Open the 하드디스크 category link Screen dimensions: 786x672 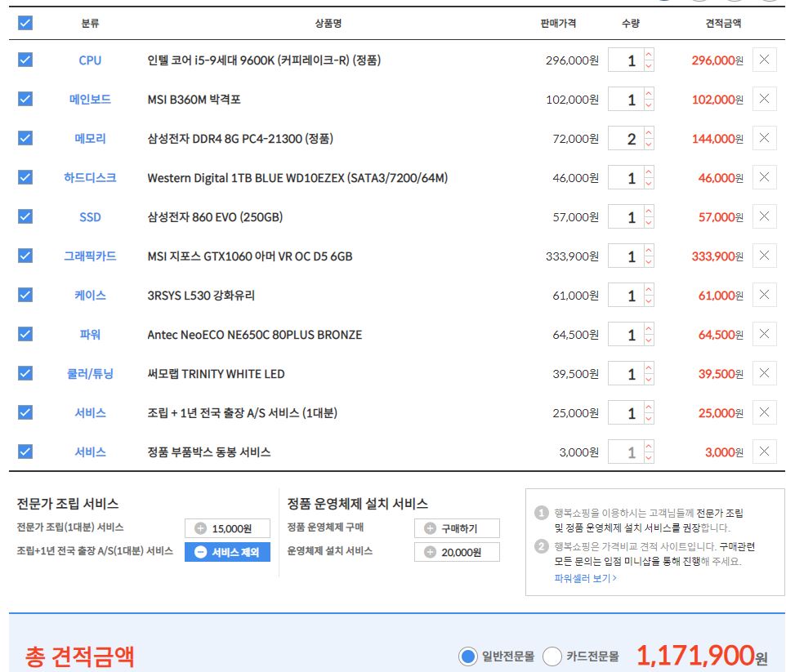(90, 177)
